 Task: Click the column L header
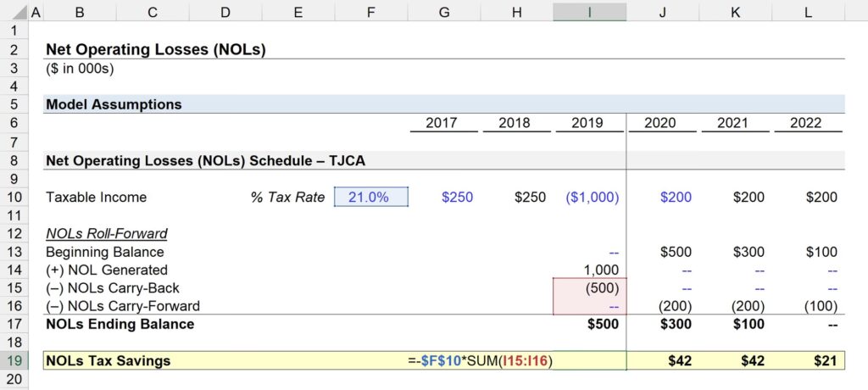click(x=808, y=11)
